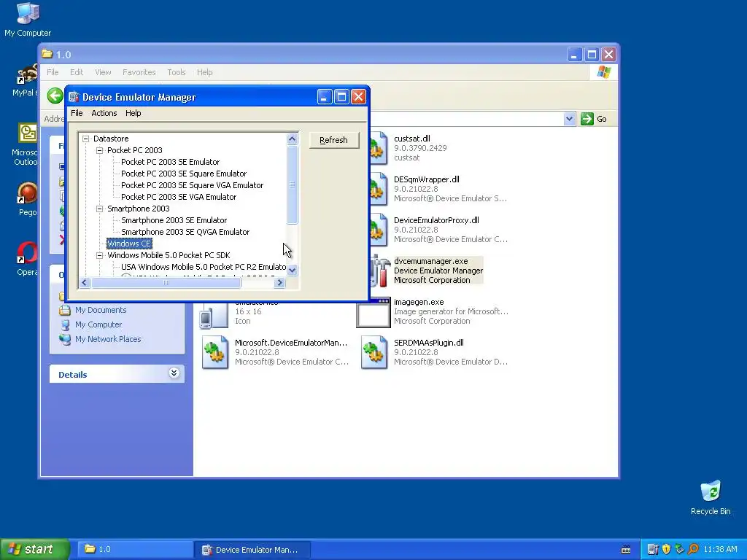Select the imagegen.exe file icon
The width and height of the screenshot is (747, 560).
pos(373,313)
